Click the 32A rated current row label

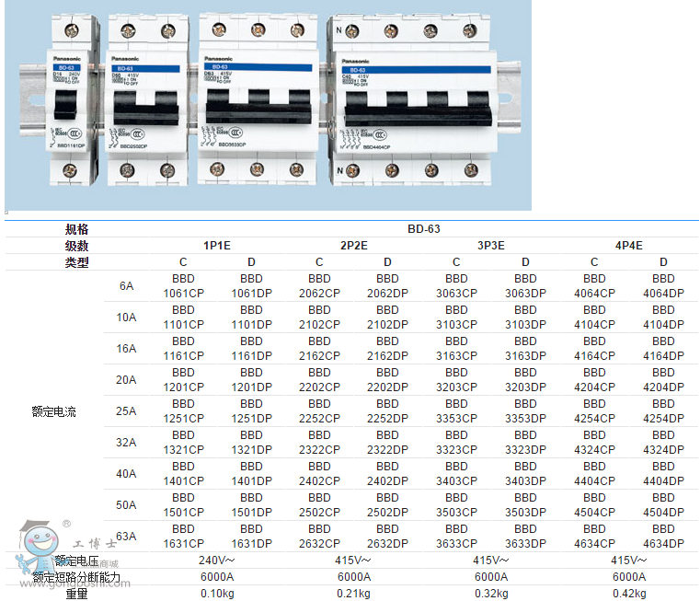coord(126,443)
